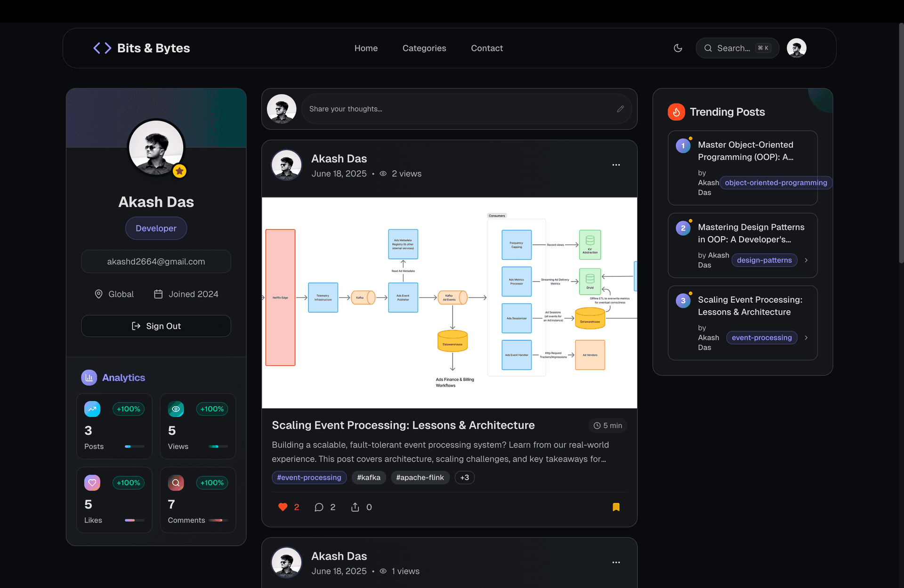Expand the +3 more tags chip
Viewport: 904px width, 588px height.
(x=464, y=477)
